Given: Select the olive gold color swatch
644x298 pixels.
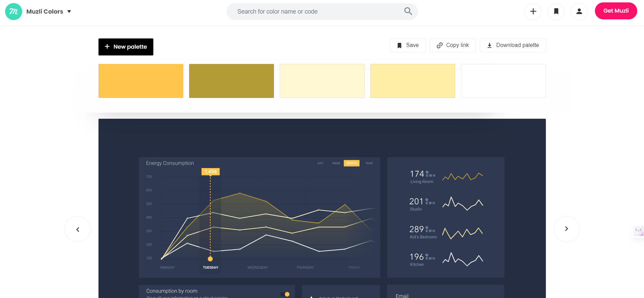Looking at the screenshot, I should pyautogui.click(x=231, y=81).
